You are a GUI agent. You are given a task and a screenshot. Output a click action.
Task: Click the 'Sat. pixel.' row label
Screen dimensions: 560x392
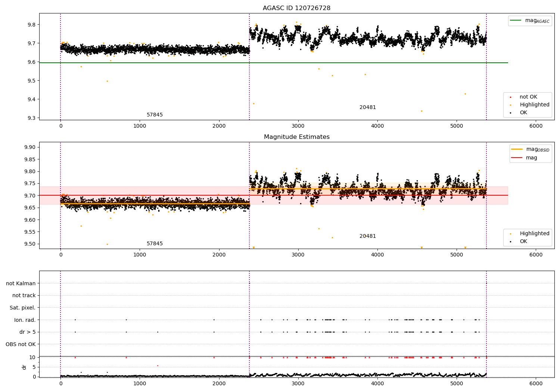click(x=23, y=308)
